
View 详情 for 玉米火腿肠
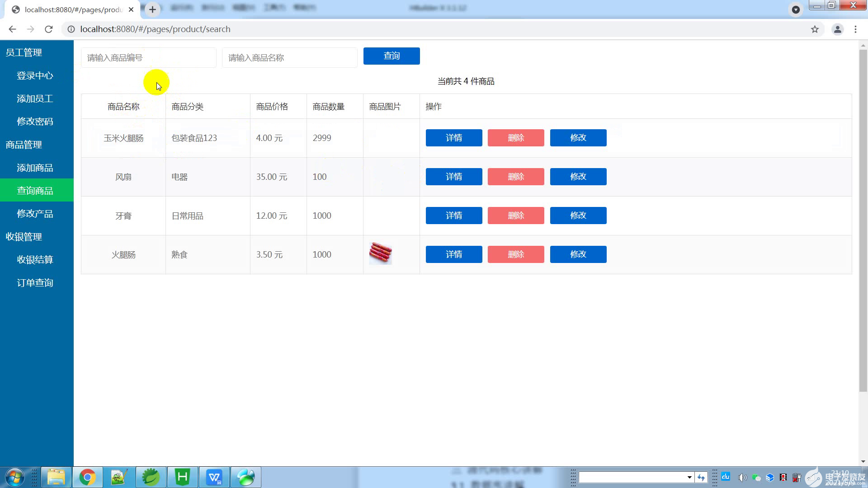(x=454, y=138)
